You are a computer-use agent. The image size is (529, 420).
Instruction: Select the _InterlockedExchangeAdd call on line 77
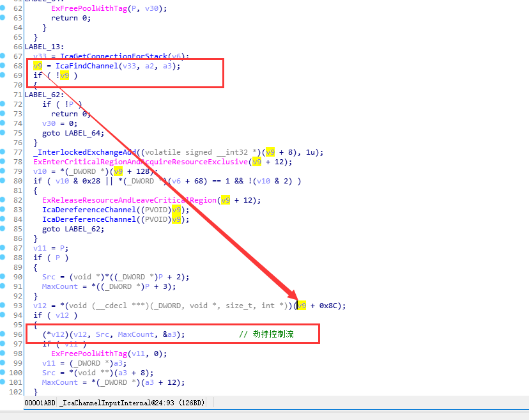point(84,152)
